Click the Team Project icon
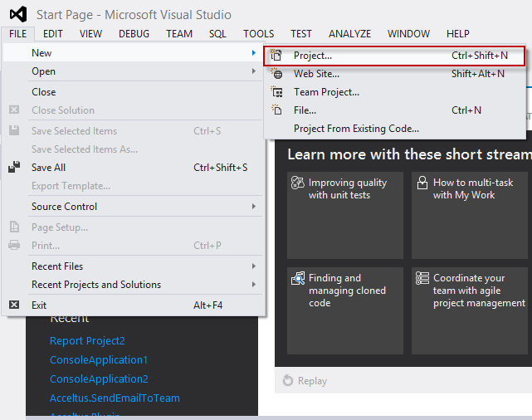 [x=277, y=92]
